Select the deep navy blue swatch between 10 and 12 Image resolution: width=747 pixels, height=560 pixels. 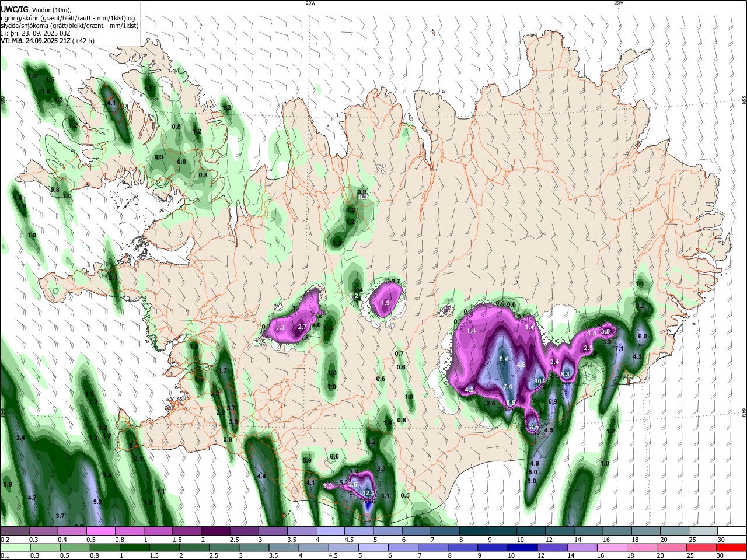click(523, 547)
